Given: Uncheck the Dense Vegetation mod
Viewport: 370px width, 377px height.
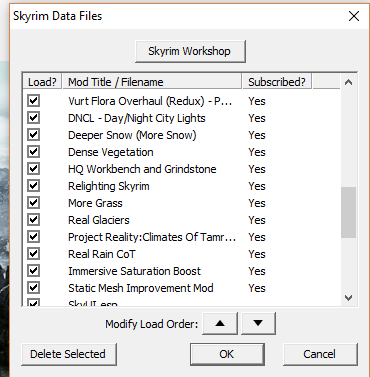Looking at the screenshot, I should click(34, 152).
